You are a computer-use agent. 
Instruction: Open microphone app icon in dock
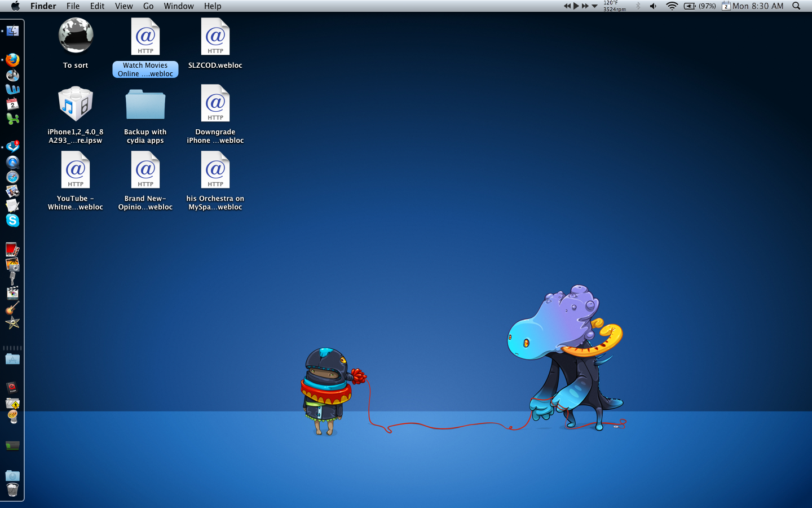click(x=12, y=279)
